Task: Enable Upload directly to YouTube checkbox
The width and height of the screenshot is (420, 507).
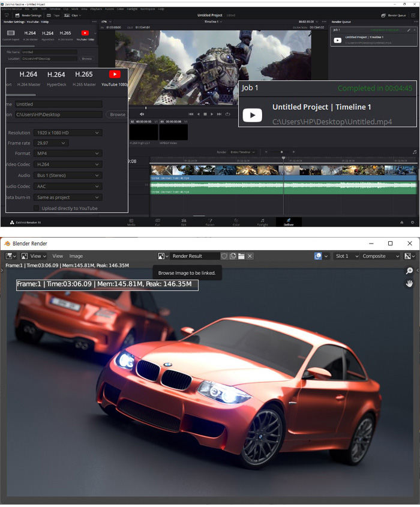Action: tap(37, 208)
